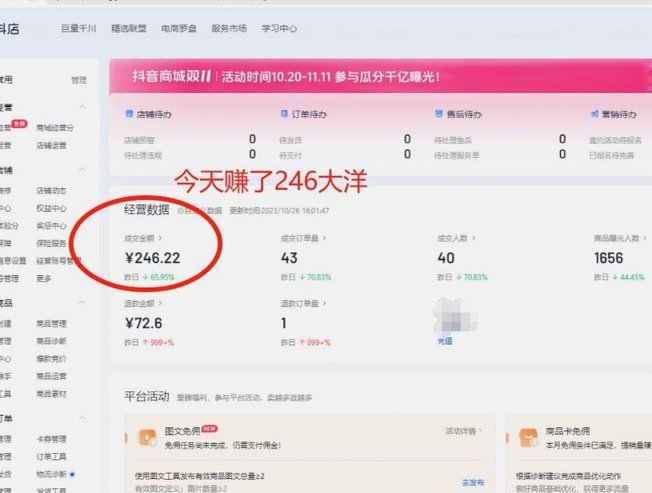The width and height of the screenshot is (652, 493).
Task: Click the 去发布 link
Action: (x=473, y=482)
